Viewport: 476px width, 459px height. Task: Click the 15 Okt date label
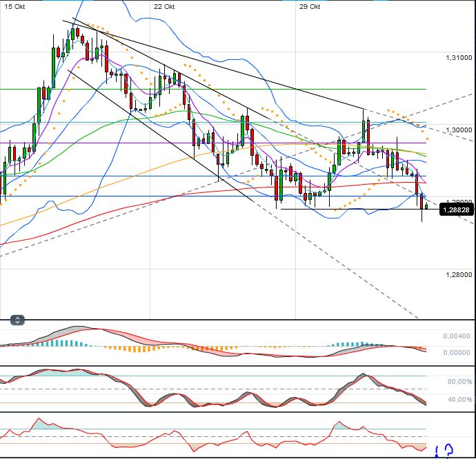click(14, 7)
